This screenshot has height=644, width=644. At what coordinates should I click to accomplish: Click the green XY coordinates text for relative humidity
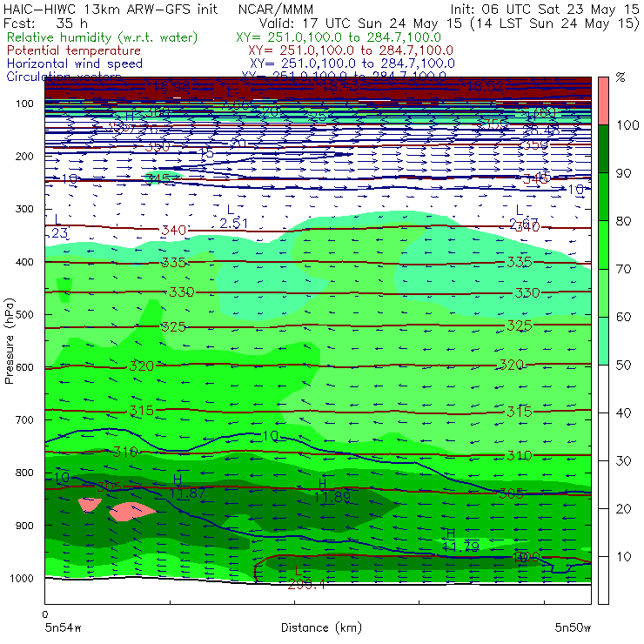pos(339,37)
